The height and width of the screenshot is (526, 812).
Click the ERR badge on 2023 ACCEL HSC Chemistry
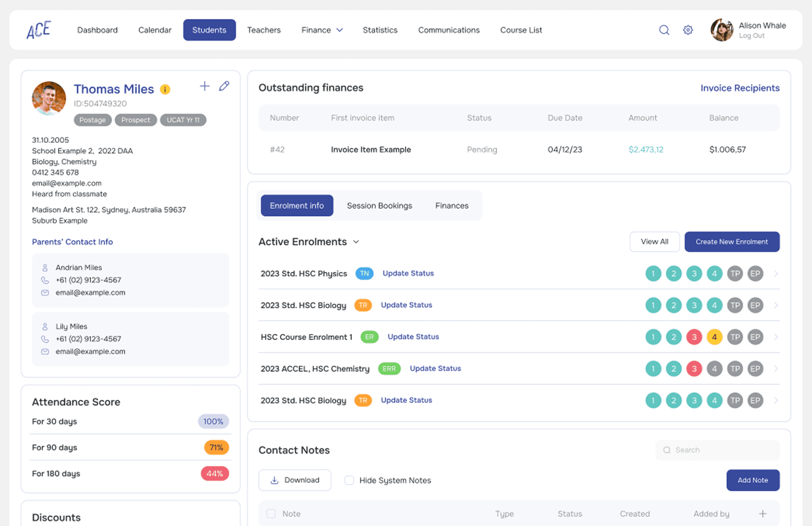(389, 368)
